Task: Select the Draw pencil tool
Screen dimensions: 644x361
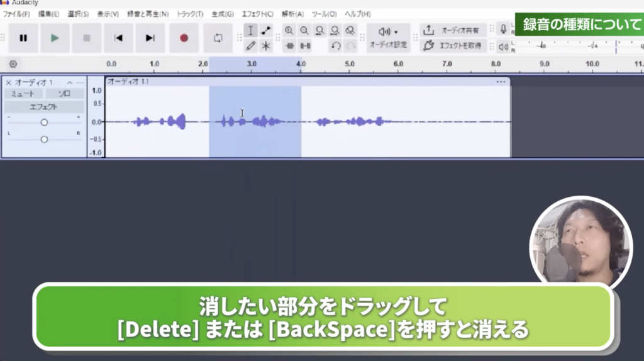Action: click(x=250, y=46)
